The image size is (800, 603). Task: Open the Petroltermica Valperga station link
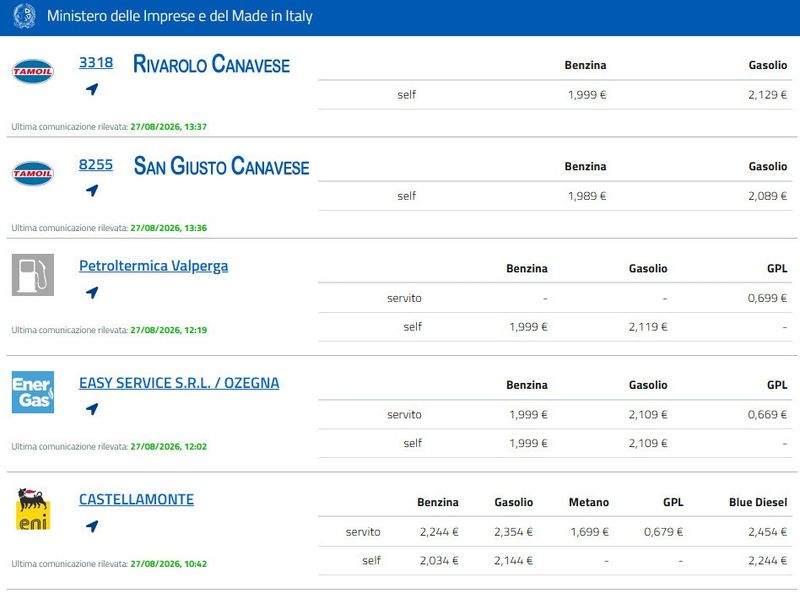(154, 266)
